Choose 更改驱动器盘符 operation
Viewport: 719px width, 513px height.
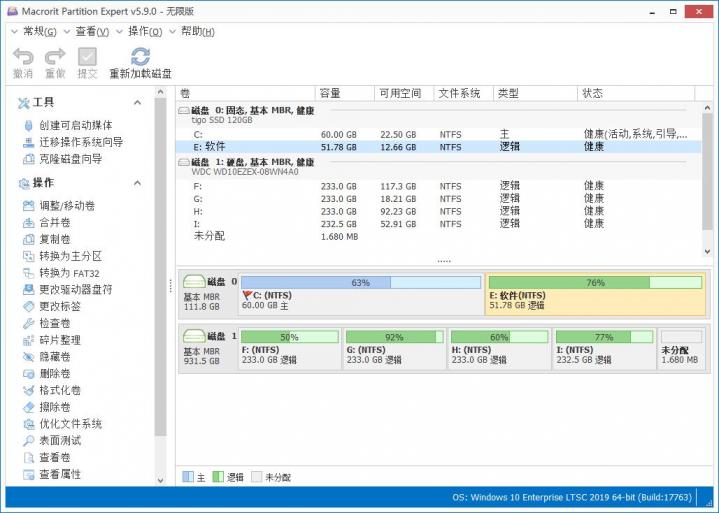pyautogui.click(x=67, y=290)
